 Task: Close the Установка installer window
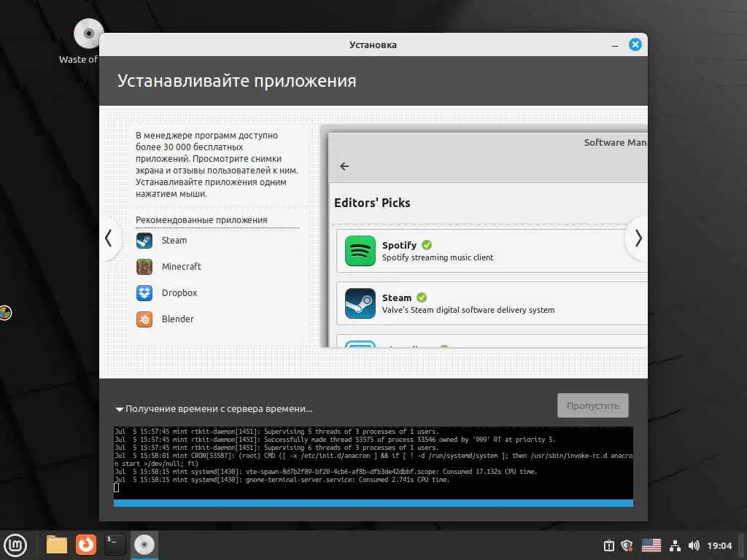(635, 44)
